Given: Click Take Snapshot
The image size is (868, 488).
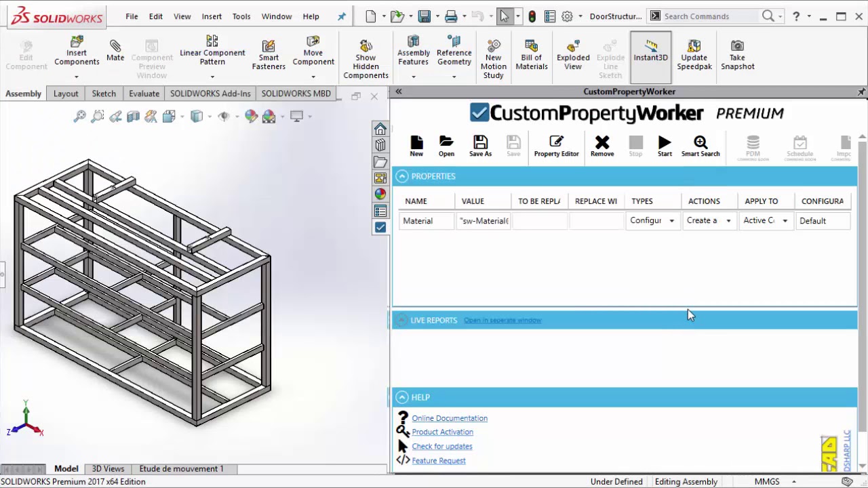Looking at the screenshot, I should 737,54.
